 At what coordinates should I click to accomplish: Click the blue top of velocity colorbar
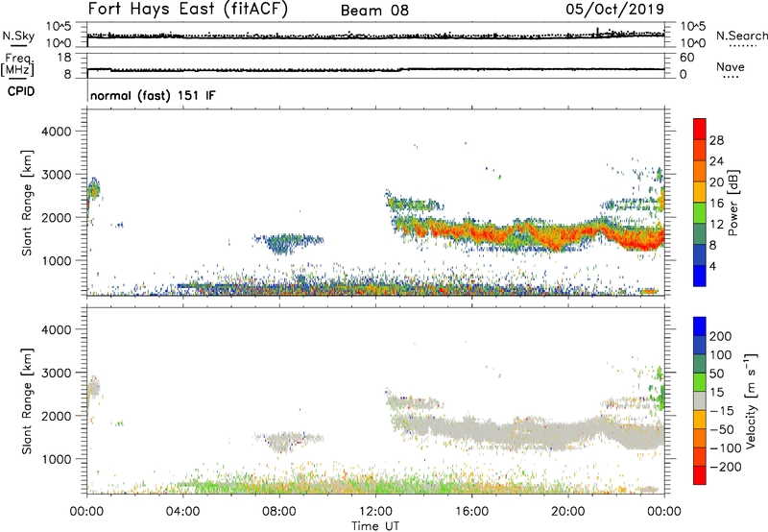pyautogui.click(x=700, y=326)
